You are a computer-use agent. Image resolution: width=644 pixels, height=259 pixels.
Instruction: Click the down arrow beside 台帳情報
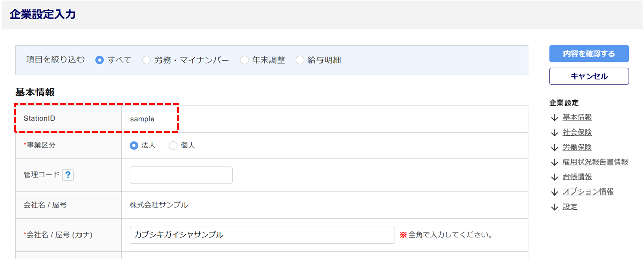(555, 177)
